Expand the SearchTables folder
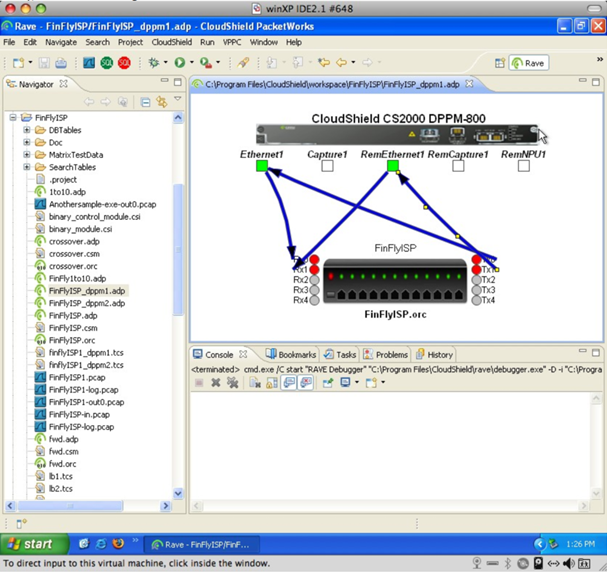The image size is (607, 573). [x=27, y=167]
